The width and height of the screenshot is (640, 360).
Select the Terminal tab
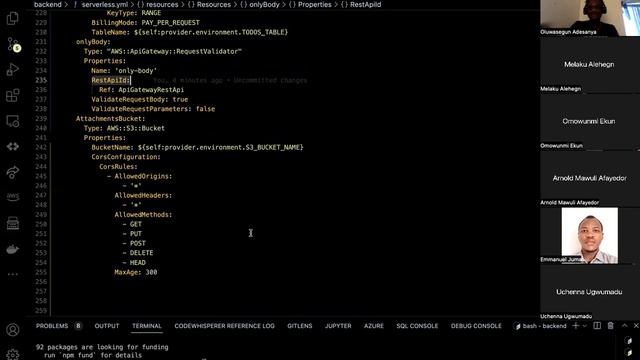[147, 326]
